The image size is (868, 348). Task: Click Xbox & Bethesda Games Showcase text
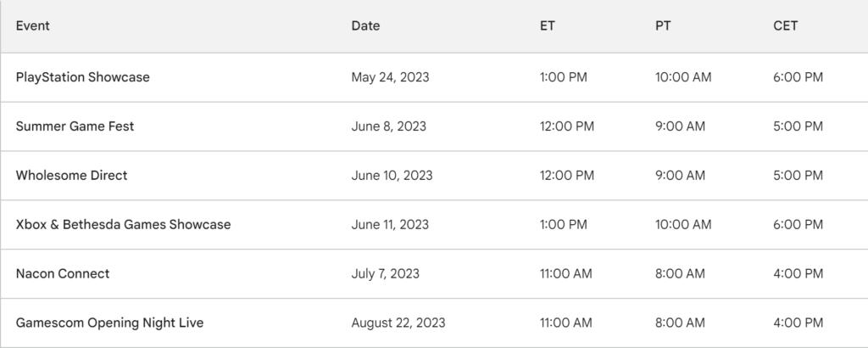[123, 224]
